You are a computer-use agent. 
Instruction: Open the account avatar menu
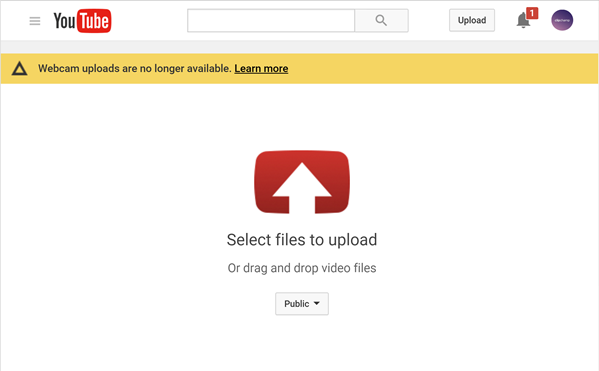tap(562, 20)
